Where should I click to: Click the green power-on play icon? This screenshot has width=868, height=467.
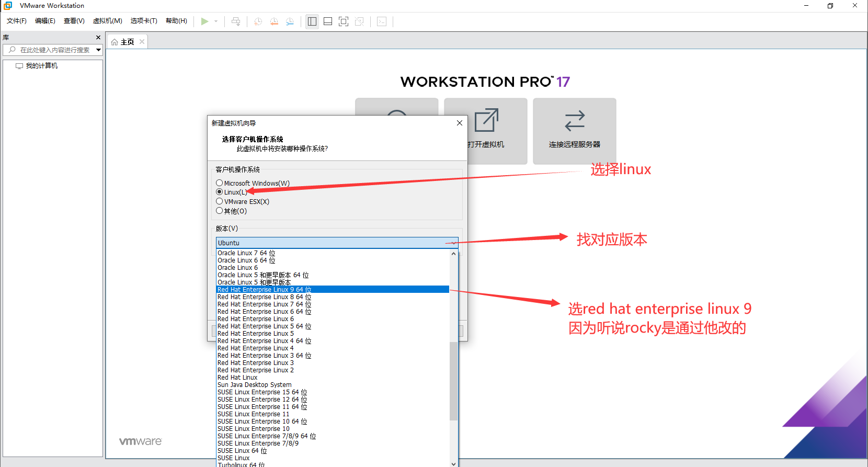coord(204,21)
